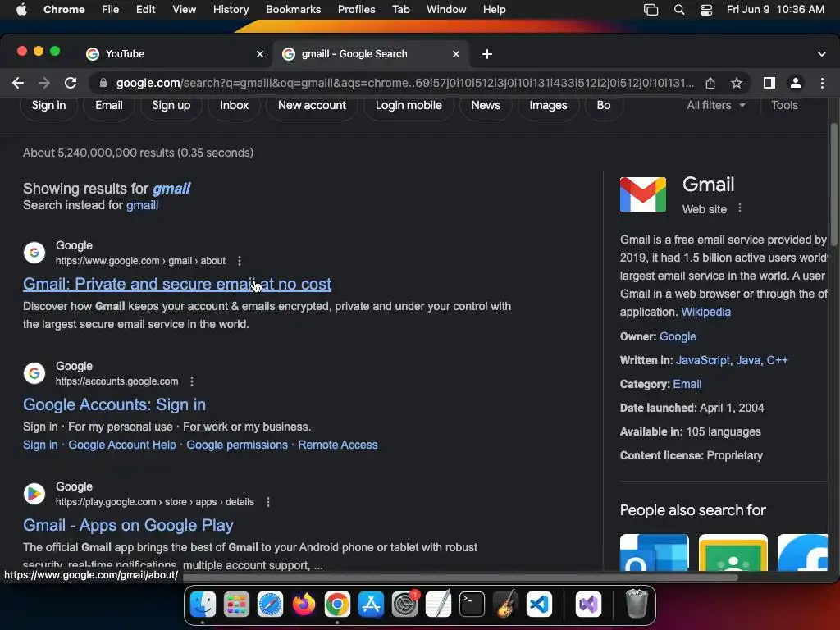Open the search Tools option
Viewport: 840px width, 630px height.
(x=784, y=105)
